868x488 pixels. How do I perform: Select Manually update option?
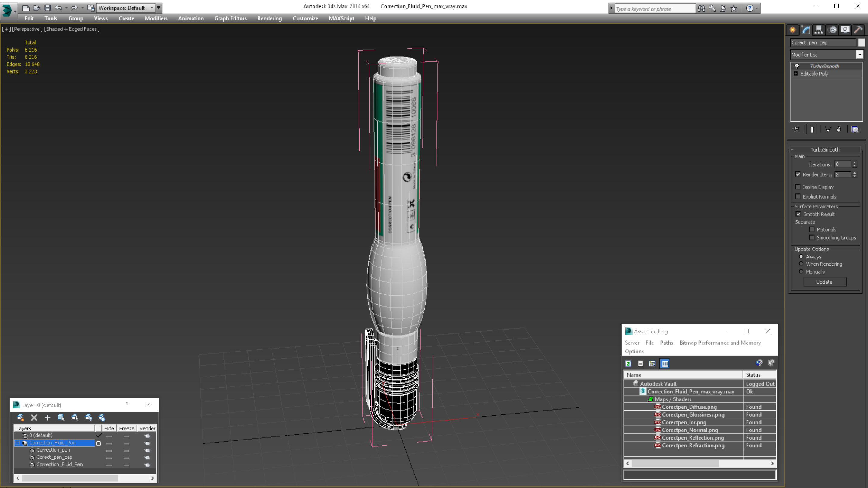pyautogui.click(x=801, y=271)
